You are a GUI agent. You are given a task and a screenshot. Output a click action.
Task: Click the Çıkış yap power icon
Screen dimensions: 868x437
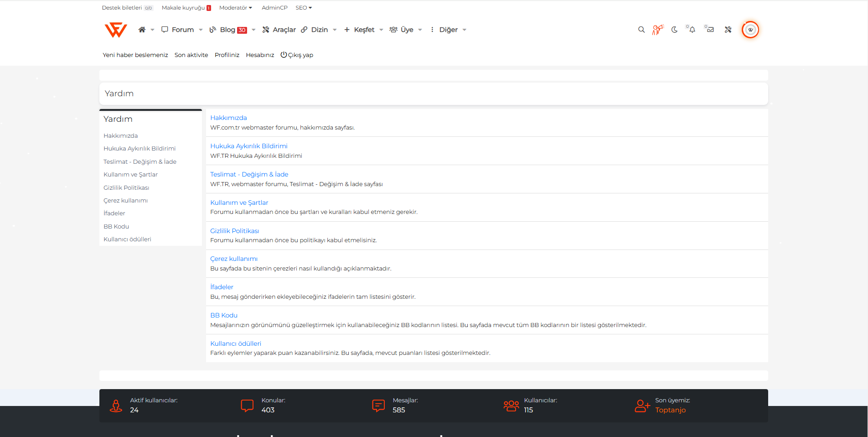point(284,55)
